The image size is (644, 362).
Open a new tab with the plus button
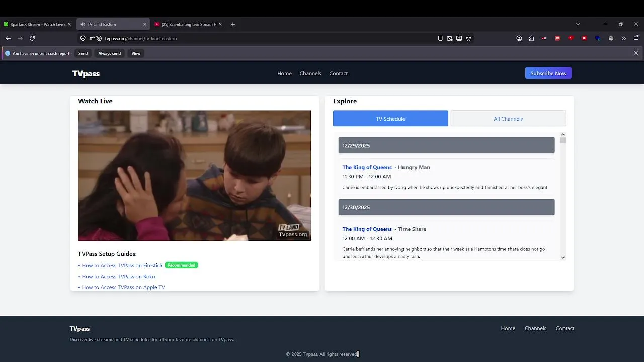pyautogui.click(x=232, y=24)
